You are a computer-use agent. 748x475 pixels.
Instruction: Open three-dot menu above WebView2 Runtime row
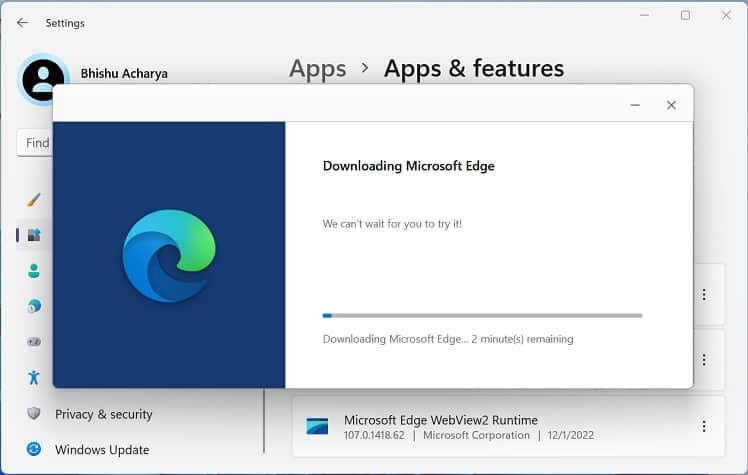(x=704, y=360)
